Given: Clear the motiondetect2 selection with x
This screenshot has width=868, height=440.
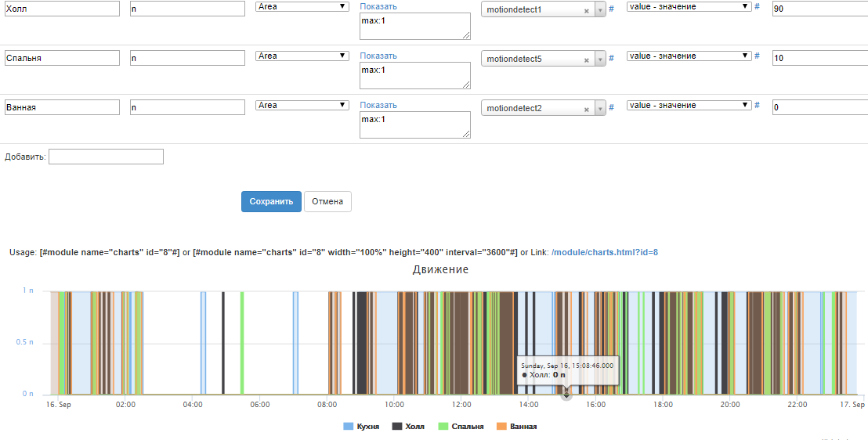Looking at the screenshot, I should click(586, 110).
